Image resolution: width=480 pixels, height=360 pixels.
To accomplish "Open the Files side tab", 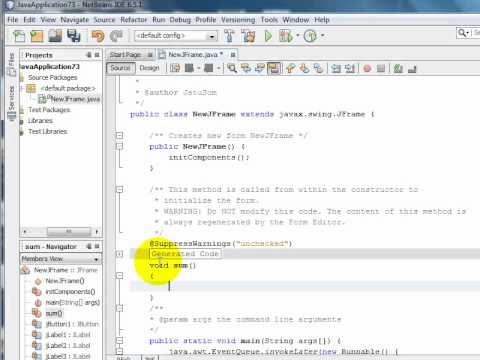I will pyautogui.click(x=12, y=64).
